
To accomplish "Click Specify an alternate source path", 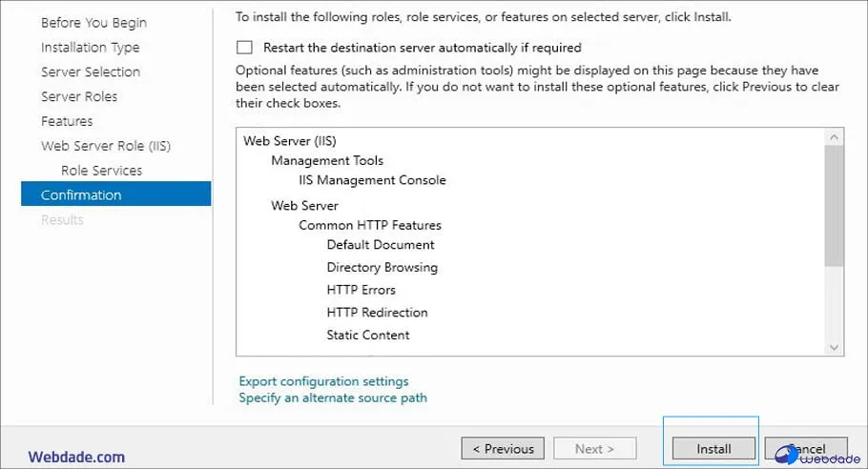I will point(333,398).
